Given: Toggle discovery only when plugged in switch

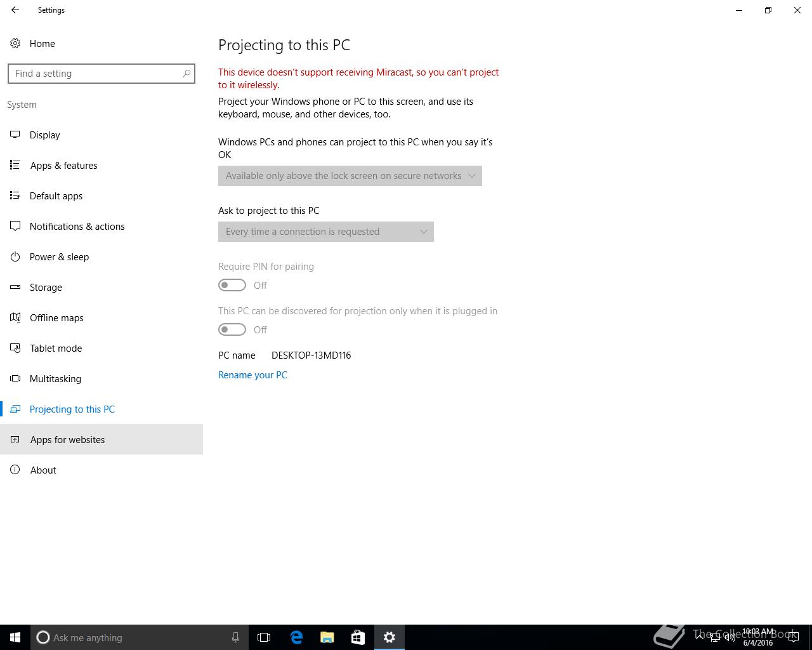Looking at the screenshot, I should coord(232,329).
